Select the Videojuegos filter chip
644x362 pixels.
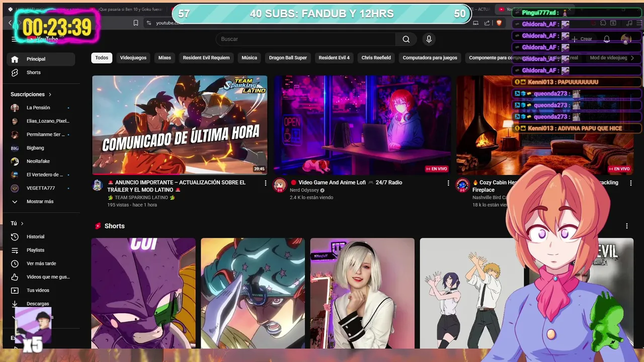[x=133, y=58]
